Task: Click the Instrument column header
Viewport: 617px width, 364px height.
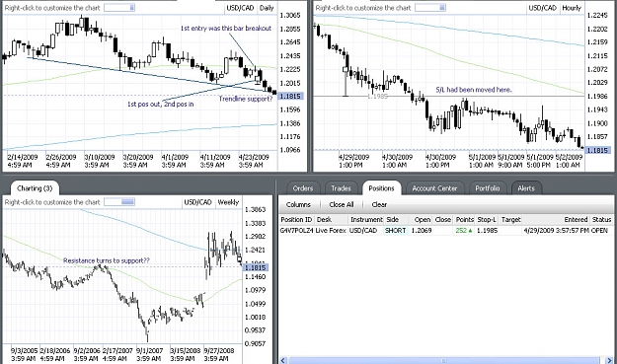Action: [x=366, y=220]
